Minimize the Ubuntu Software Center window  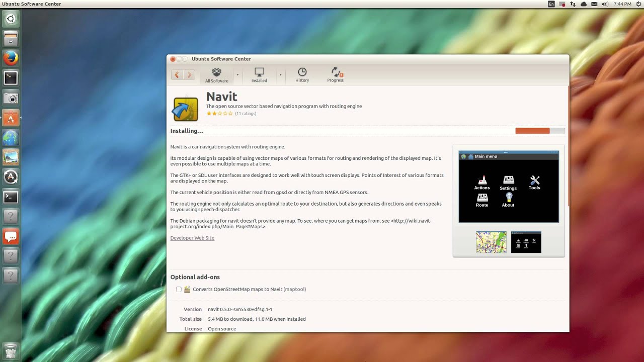pos(179,59)
